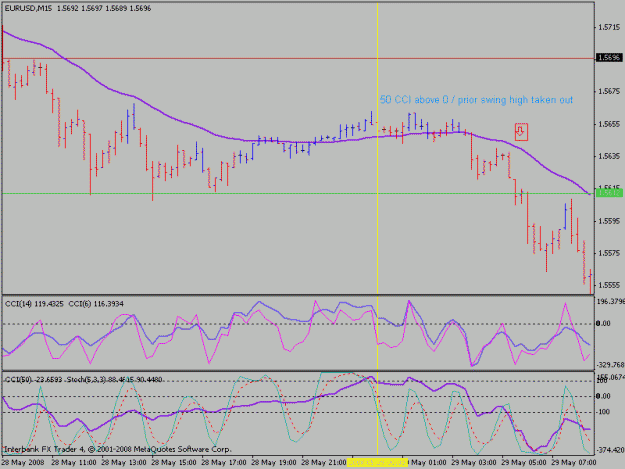Click the 1.5715 price axis label
This screenshot has width=625, height=469.
pyautogui.click(x=609, y=27)
